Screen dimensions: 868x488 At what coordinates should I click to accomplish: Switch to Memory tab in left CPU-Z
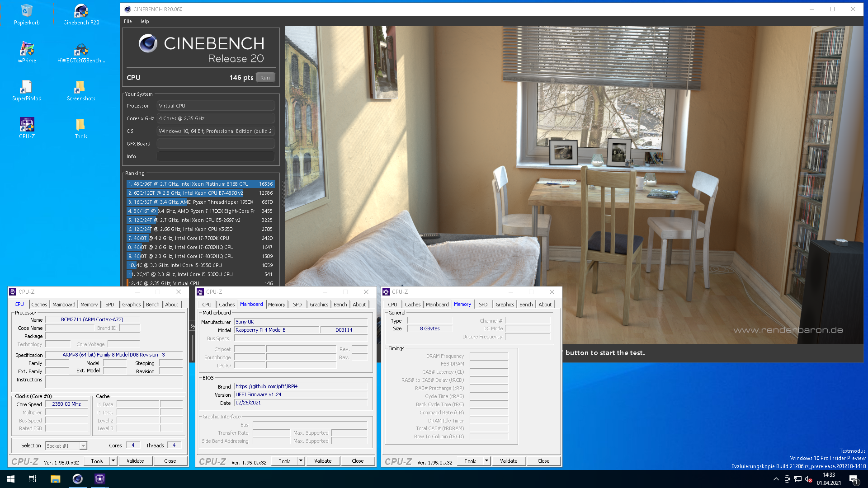[x=89, y=305]
